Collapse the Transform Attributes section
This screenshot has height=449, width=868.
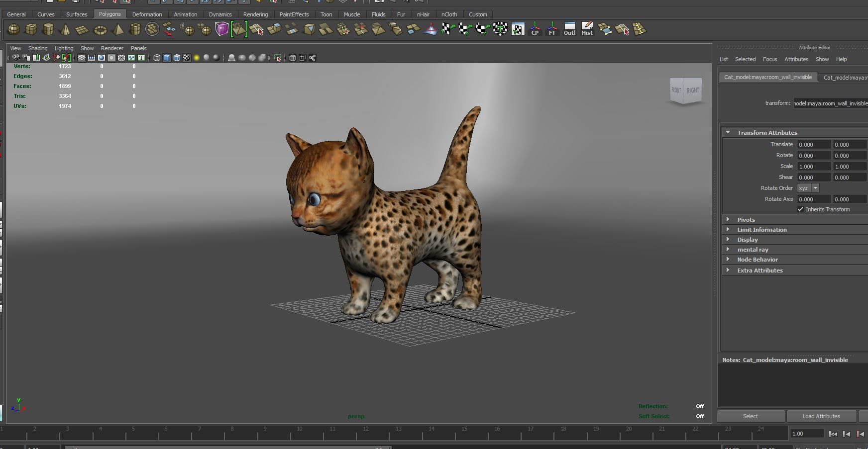tap(728, 132)
